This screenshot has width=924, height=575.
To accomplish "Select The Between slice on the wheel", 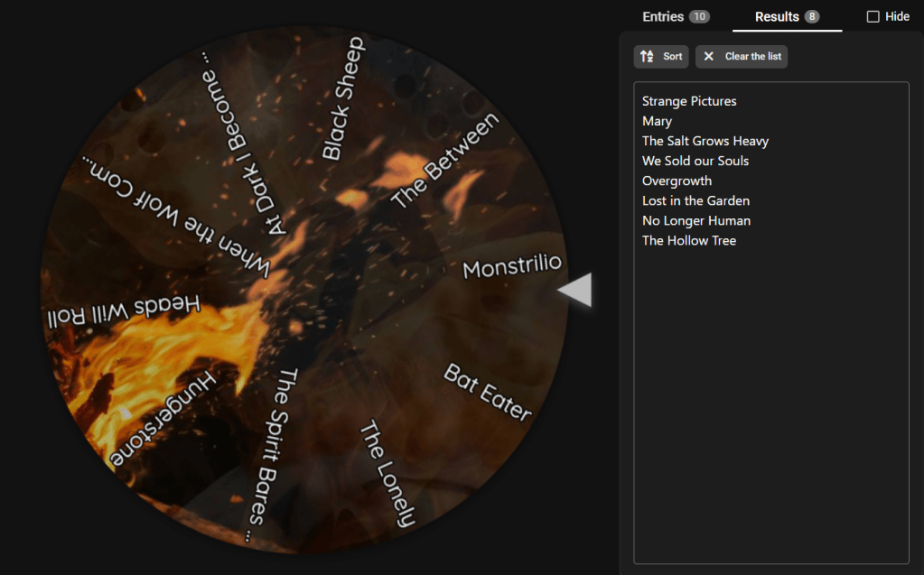I will [x=444, y=161].
